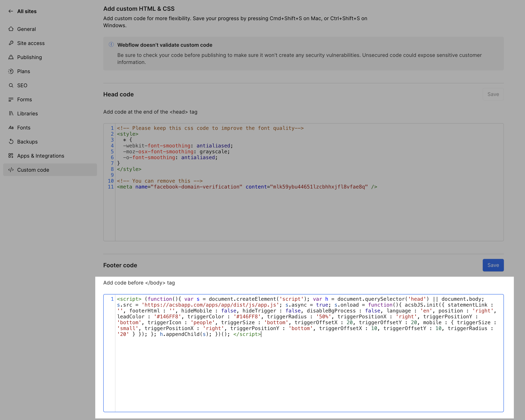The height and width of the screenshot is (420, 525).
Task: Click the 'Head code' section heading
Action: [118, 94]
